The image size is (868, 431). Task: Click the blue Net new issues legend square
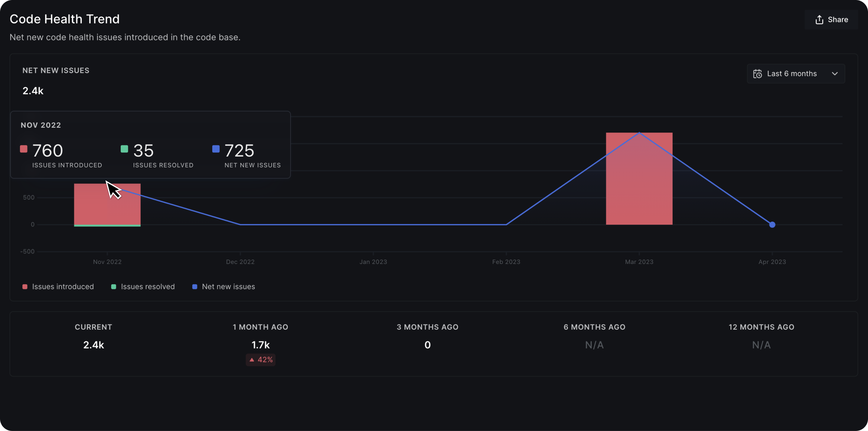(195, 287)
